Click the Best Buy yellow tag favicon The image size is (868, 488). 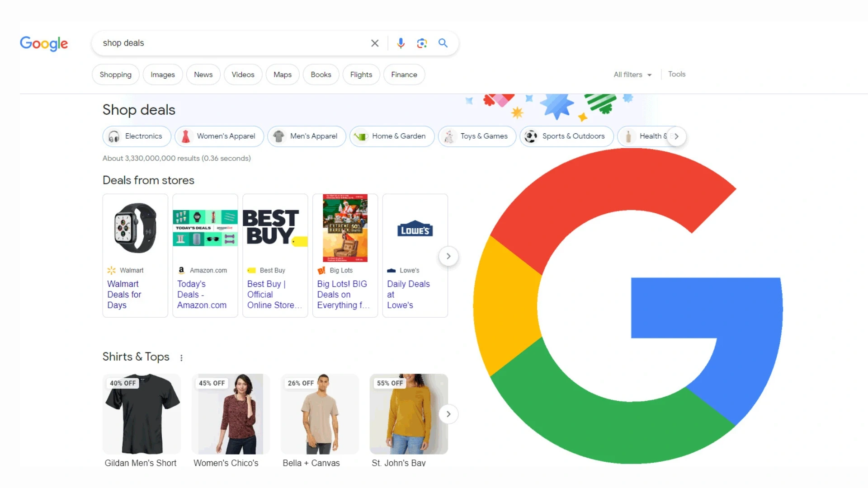(251, 270)
